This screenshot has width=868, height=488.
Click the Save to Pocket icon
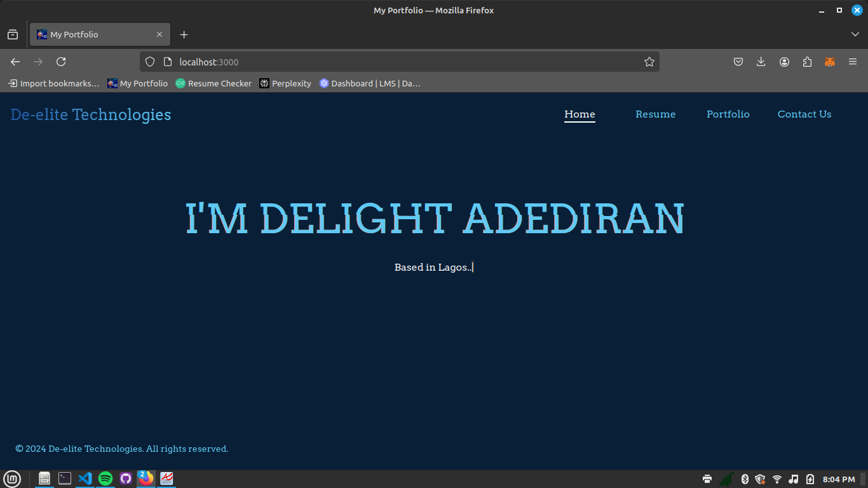coord(738,62)
